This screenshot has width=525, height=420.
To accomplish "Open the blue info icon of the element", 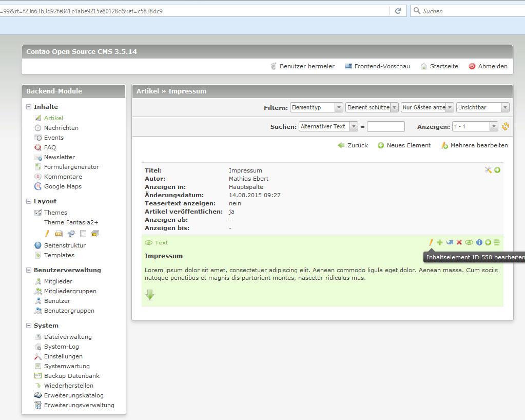I will 479,242.
